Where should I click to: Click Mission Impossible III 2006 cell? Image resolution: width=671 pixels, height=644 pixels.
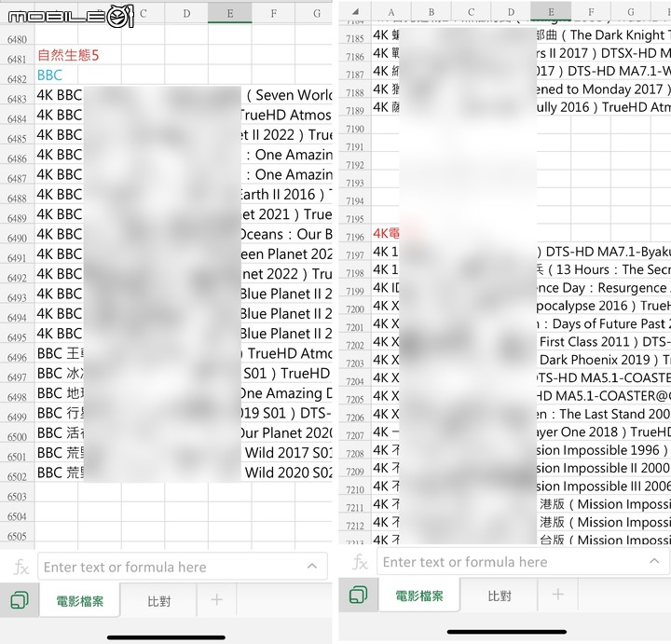point(604,486)
